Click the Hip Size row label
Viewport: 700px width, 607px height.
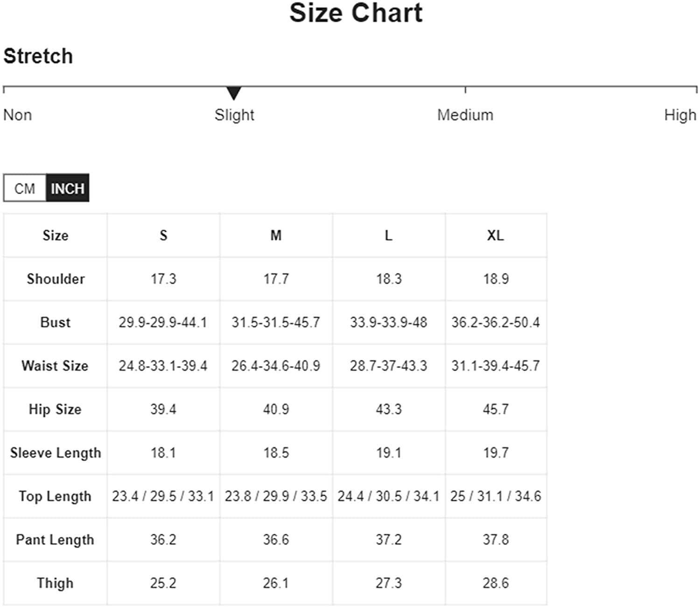click(55, 409)
